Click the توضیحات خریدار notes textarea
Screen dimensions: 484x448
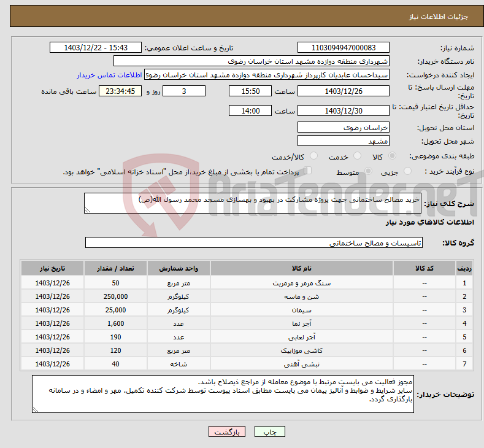pos(223,394)
